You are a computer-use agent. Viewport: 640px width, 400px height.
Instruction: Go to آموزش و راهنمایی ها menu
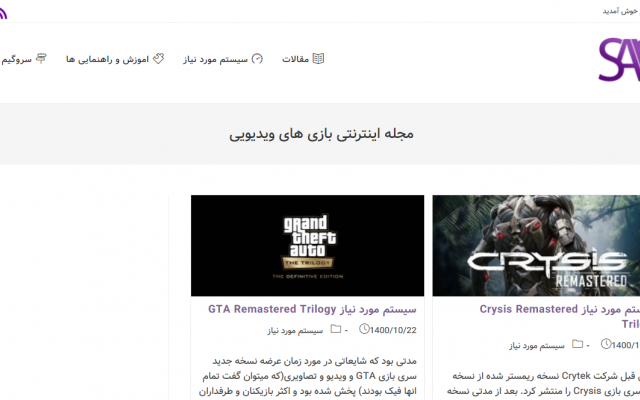107,59
